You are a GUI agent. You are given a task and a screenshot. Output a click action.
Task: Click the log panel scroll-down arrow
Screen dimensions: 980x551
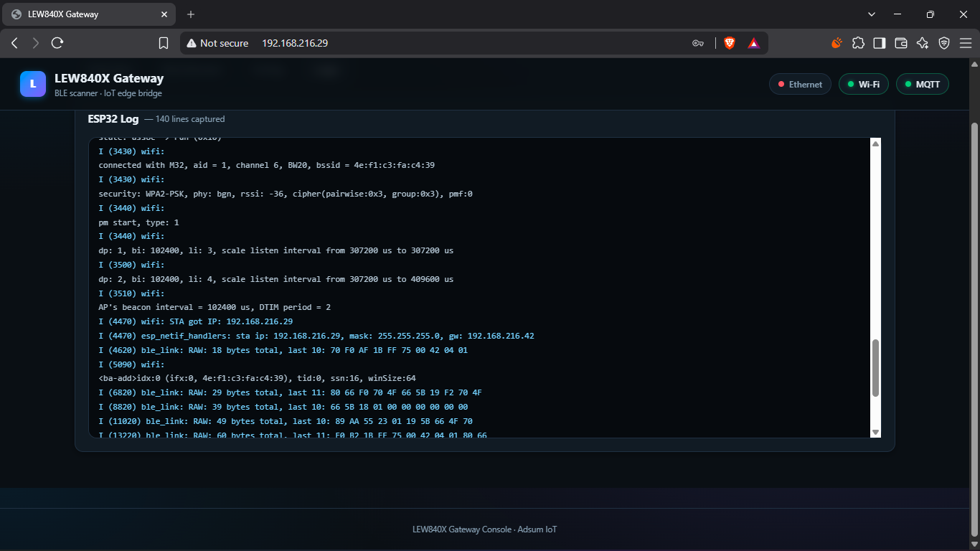875,432
